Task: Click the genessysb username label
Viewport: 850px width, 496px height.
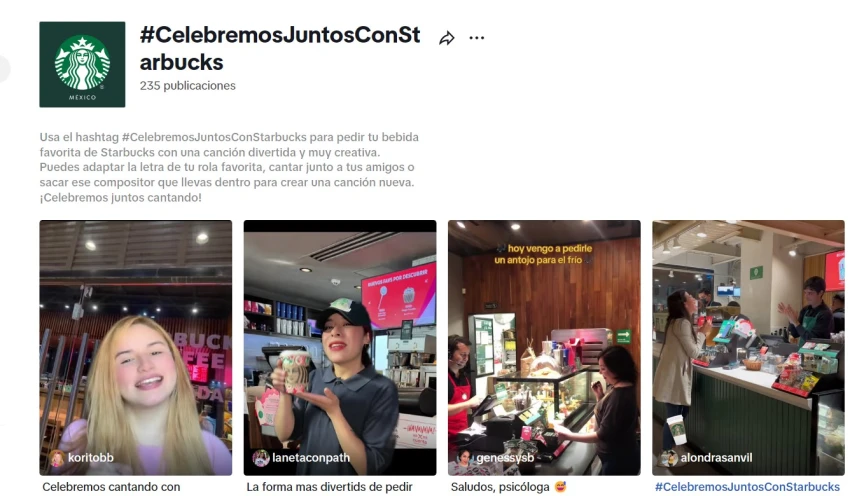Action: pyautogui.click(x=505, y=458)
